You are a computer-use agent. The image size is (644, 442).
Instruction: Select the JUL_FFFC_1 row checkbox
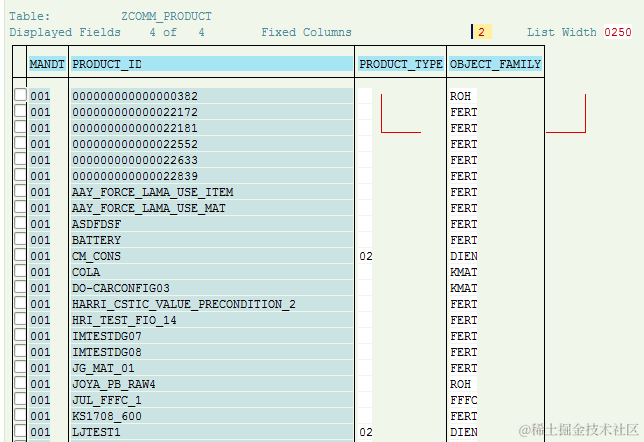[x=21, y=399]
